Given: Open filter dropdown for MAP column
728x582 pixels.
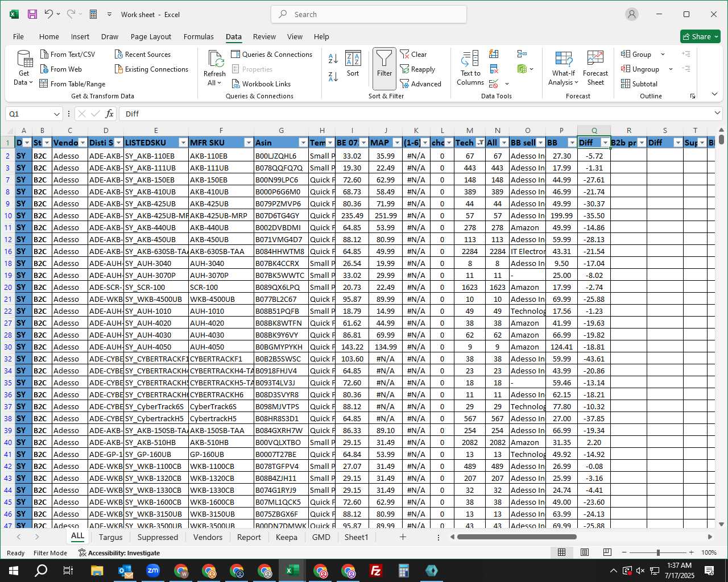Looking at the screenshot, I should click(x=397, y=143).
